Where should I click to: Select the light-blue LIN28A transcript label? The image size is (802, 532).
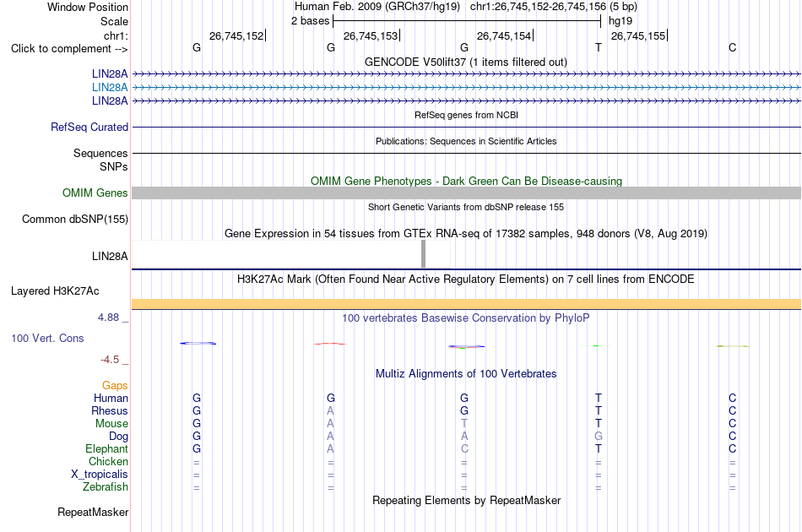tap(110, 88)
